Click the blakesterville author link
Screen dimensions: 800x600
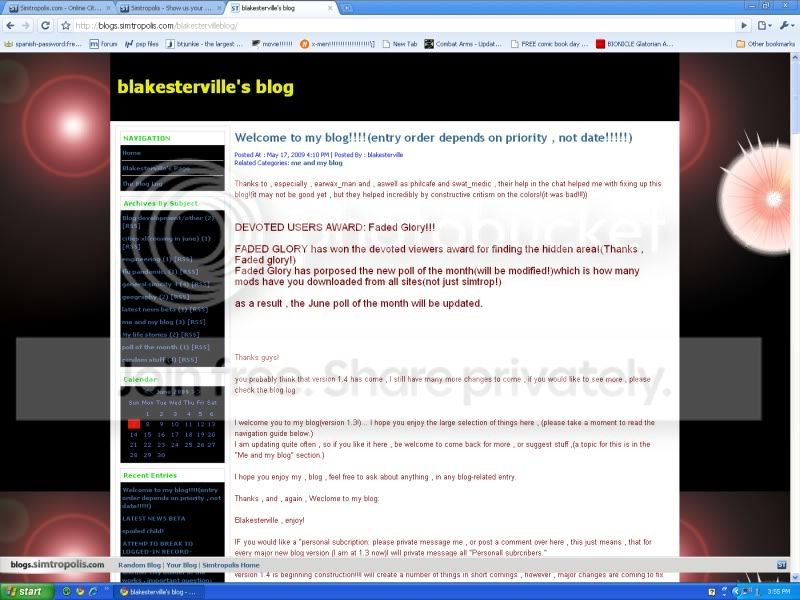[x=385, y=155]
